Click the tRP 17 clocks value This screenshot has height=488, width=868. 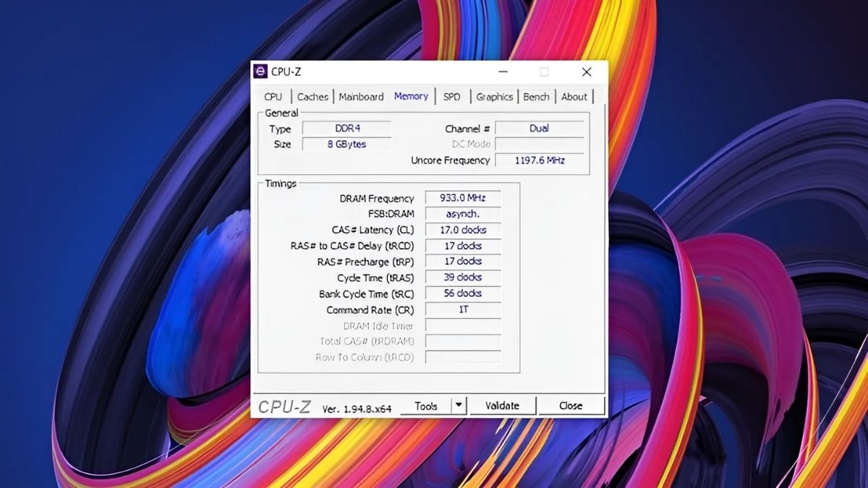tap(463, 262)
